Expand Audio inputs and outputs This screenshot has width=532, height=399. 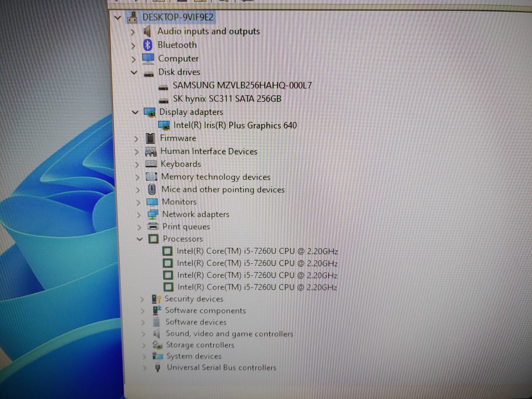(x=133, y=33)
